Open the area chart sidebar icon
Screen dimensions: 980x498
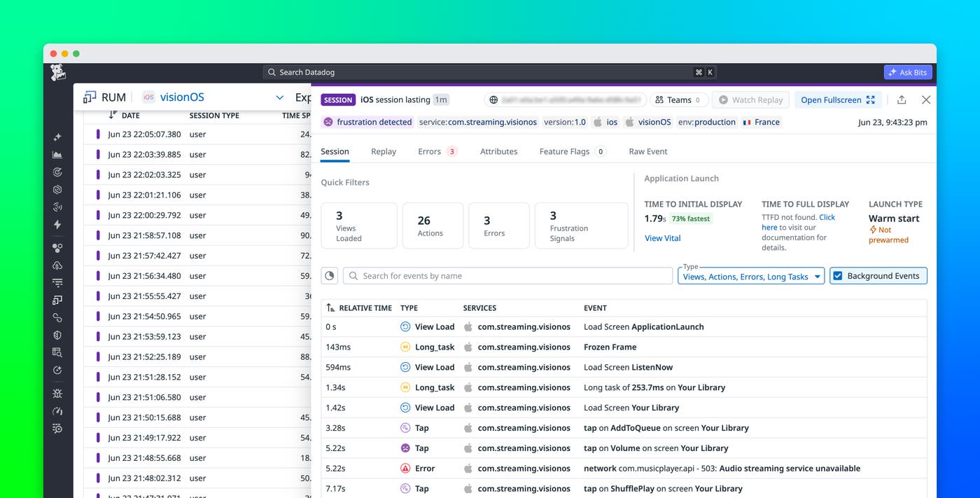[x=57, y=155]
